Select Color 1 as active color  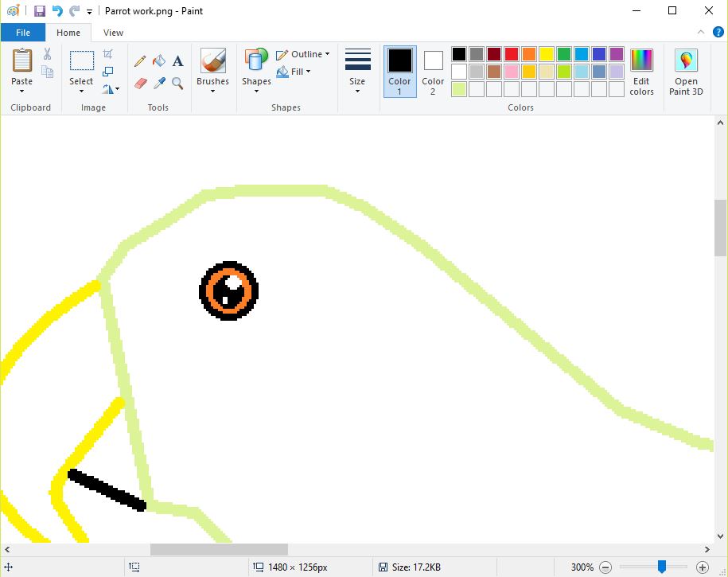click(399, 72)
